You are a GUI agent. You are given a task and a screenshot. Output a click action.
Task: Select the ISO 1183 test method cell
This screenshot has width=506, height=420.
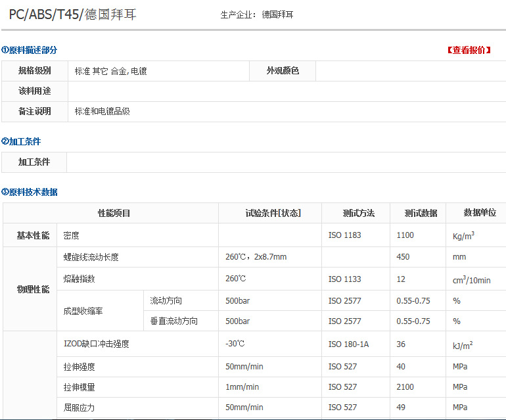(344, 235)
